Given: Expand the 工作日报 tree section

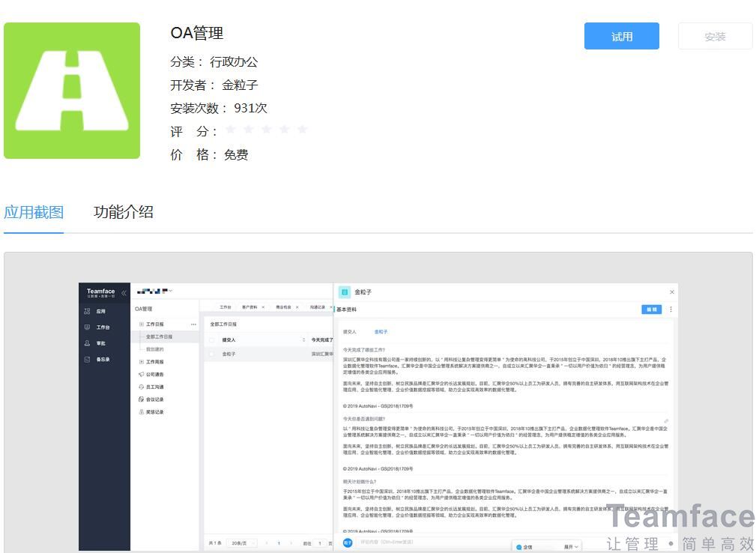Looking at the screenshot, I should tap(141, 323).
